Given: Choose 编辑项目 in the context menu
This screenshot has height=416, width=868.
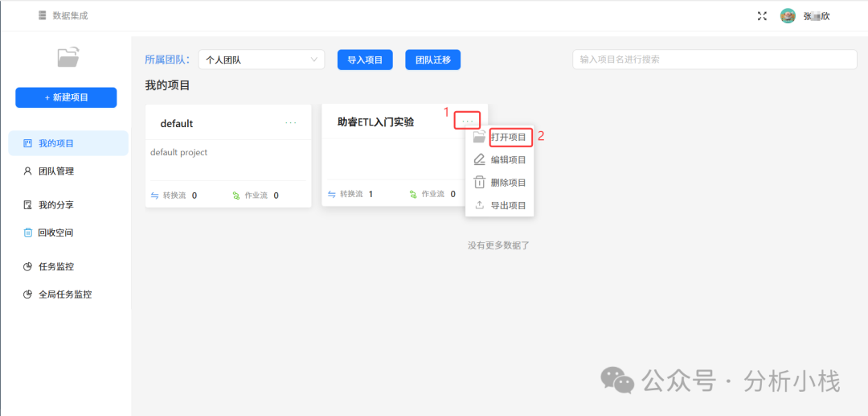Looking at the screenshot, I should tap(509, 159).
